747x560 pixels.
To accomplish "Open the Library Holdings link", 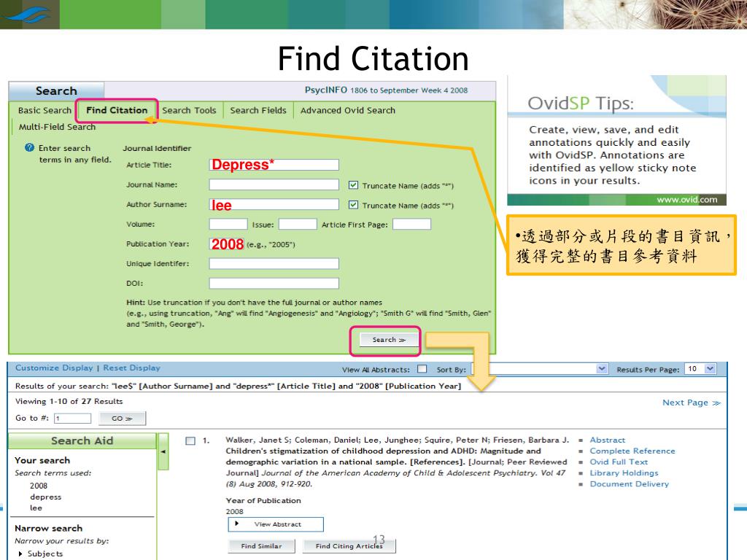I will 624,472.
